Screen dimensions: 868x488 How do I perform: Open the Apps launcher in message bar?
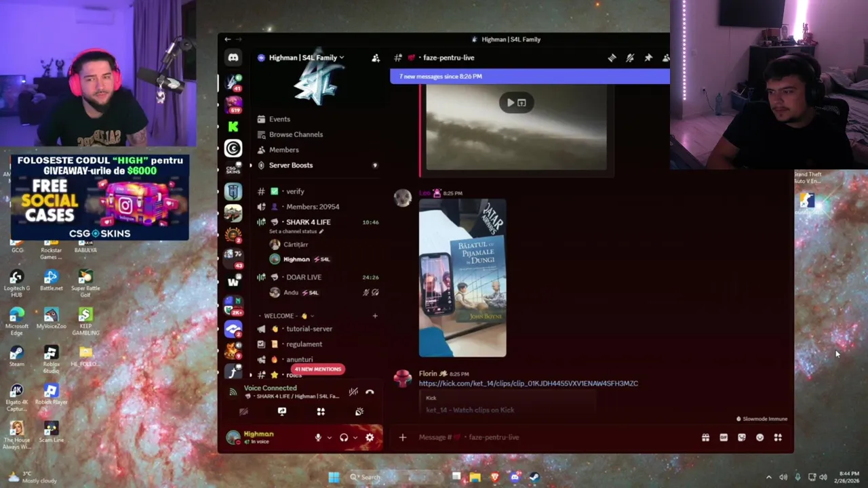pos(778,438)
